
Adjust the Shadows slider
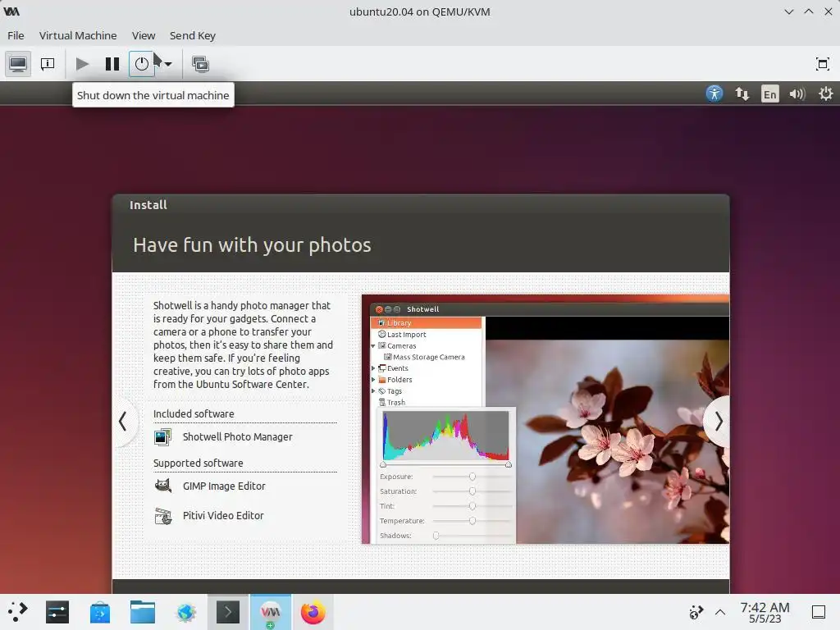pyautogui.click(x=472, y=536)
